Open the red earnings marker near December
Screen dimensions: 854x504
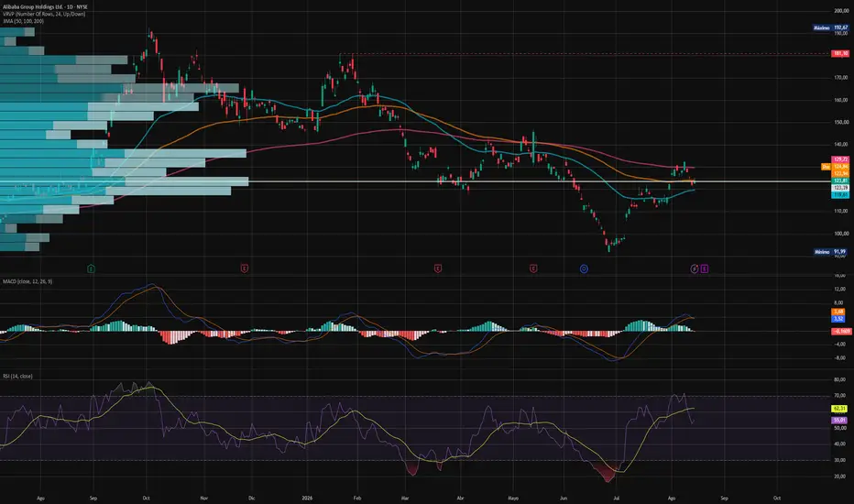click(x=245, y=268)
